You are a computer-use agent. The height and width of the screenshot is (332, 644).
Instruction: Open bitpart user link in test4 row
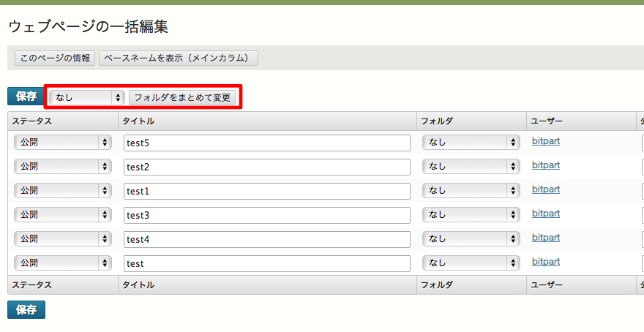point(546,238)
